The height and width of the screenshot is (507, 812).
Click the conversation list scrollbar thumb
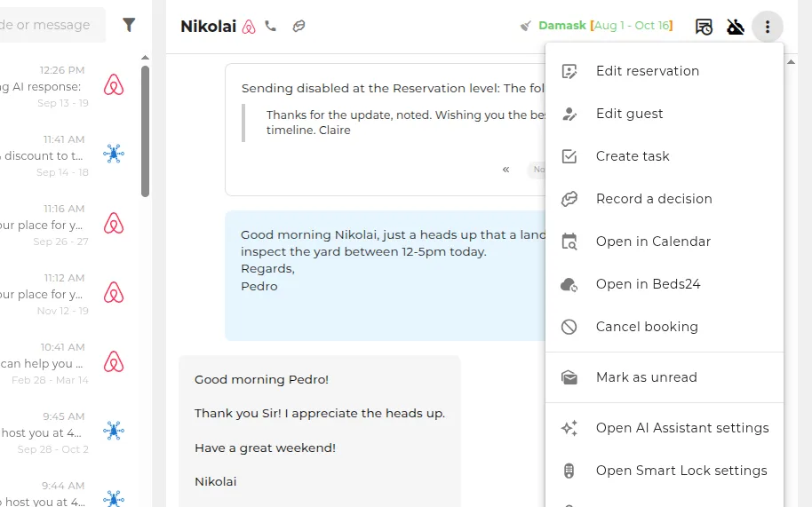point(145,131)
